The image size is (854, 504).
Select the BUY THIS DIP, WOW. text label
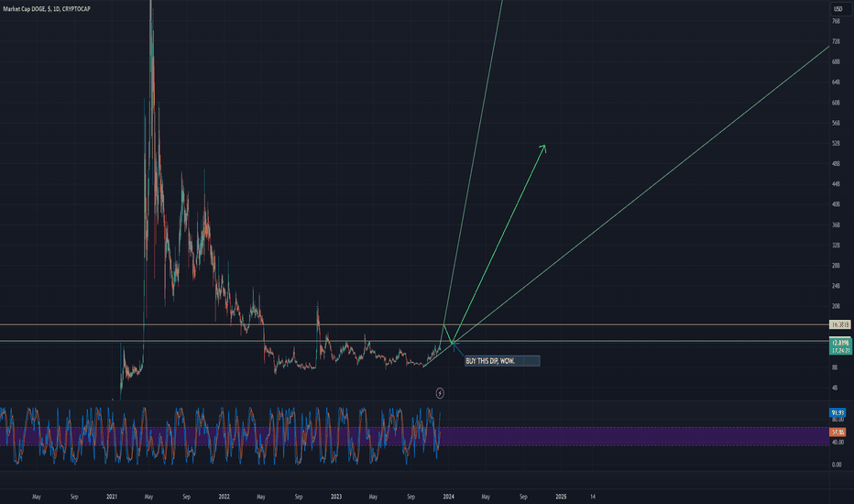(502, 361)
